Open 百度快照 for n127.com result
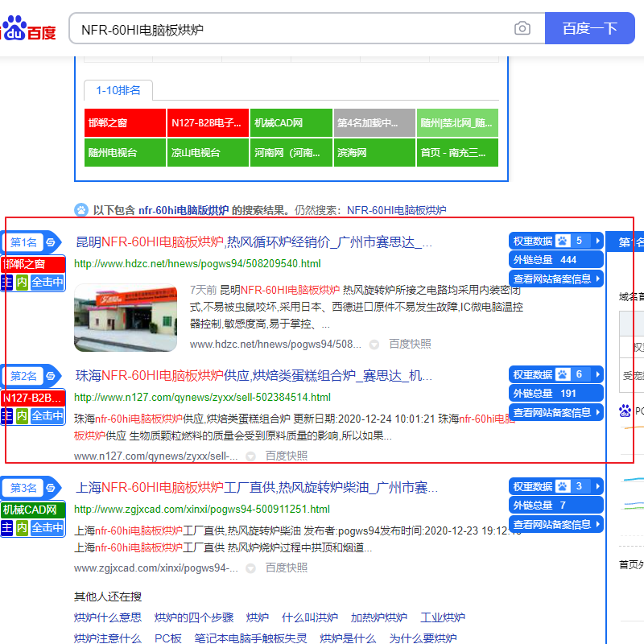 pos(287,456)
